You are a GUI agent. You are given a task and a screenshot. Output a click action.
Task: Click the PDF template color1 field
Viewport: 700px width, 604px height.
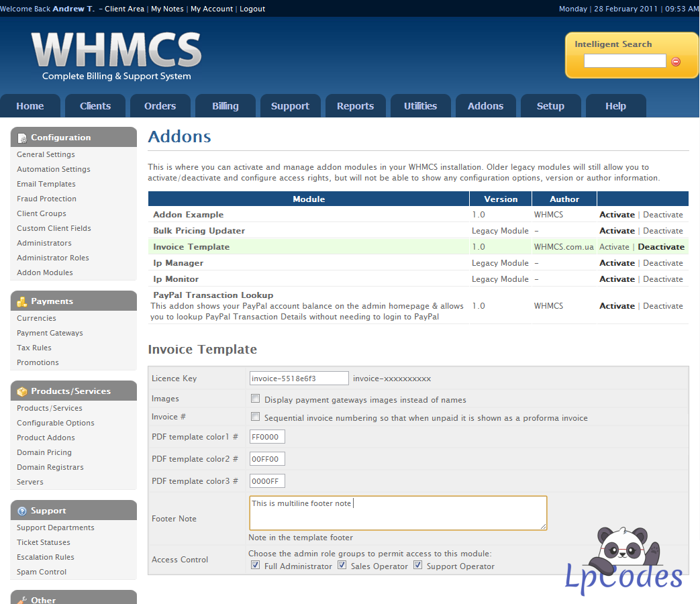(267, 437)
